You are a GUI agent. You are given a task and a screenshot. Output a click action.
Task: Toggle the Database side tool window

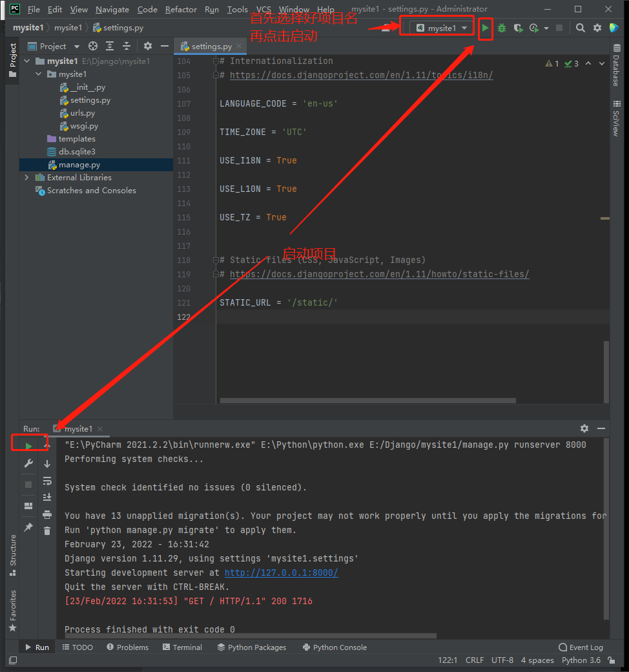(x=617, y=65)
